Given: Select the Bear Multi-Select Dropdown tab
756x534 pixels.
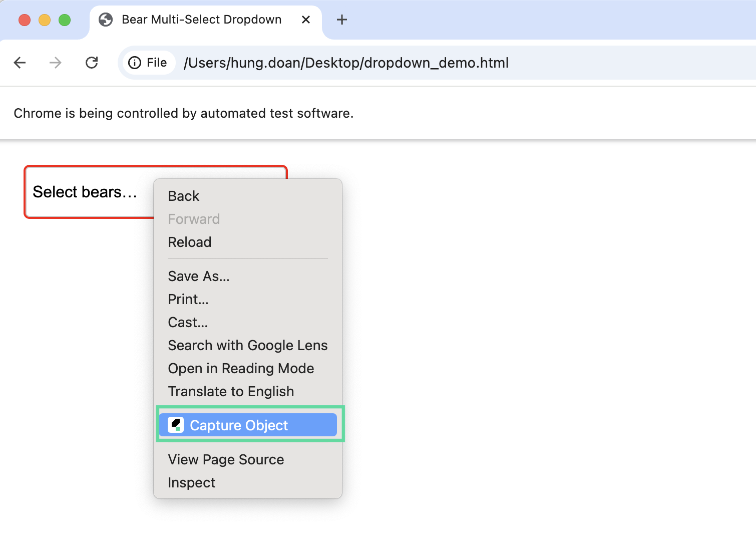Looking at the screenshot, I should (x=201, y=20).
